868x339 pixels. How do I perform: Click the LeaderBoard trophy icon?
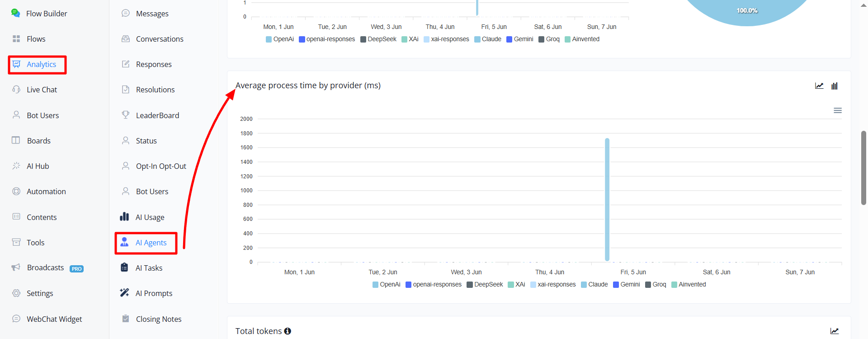point(126,115)
